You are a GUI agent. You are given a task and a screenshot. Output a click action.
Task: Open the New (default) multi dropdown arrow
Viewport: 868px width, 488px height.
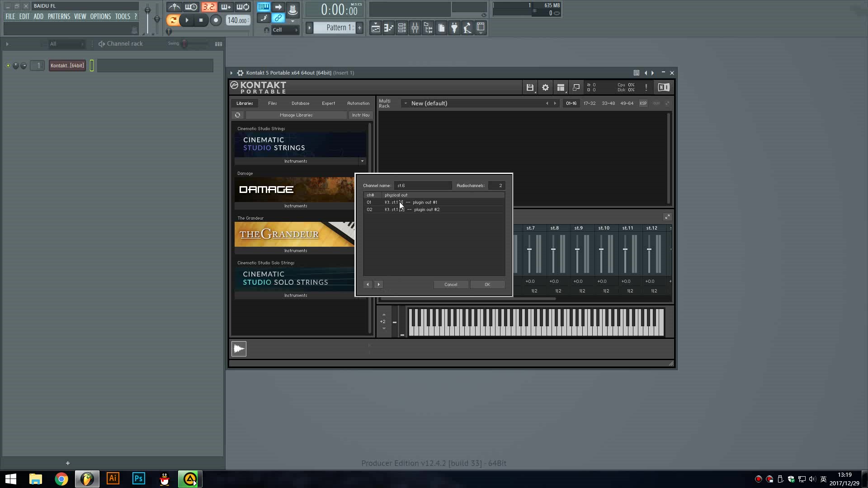coord(406,103)
